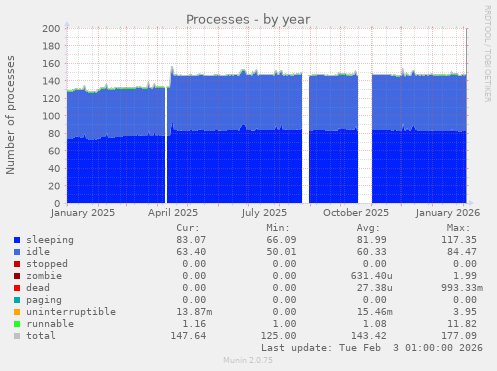This screenshot has width=497, height=371.
Task: Click the 80 y-axis tick label
Action: pos(54,134)
